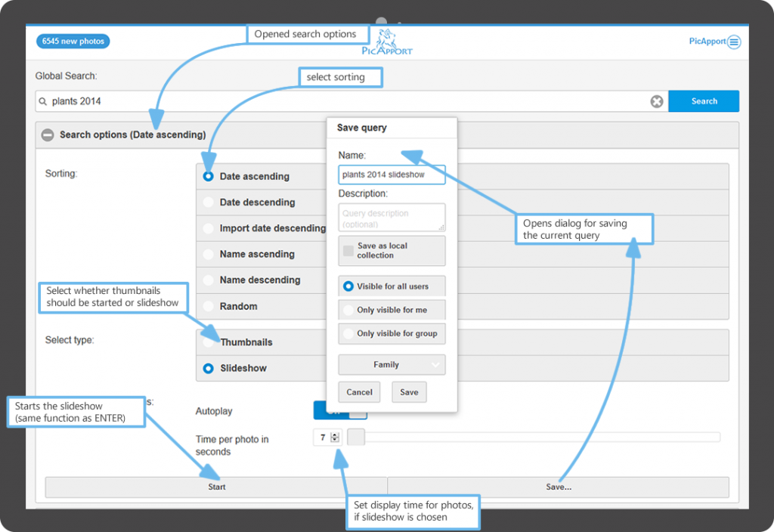Collapse the Search options section

(x=48, y=135)
